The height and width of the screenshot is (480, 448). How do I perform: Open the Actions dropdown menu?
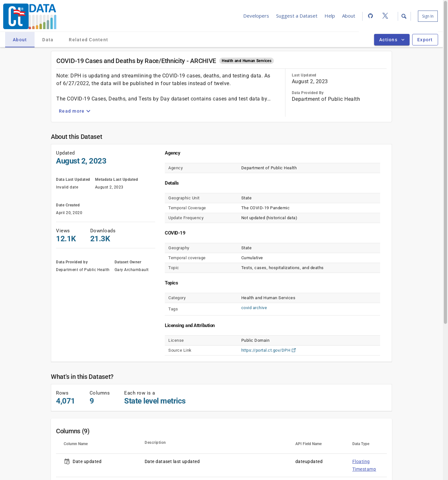click(391, 40)
